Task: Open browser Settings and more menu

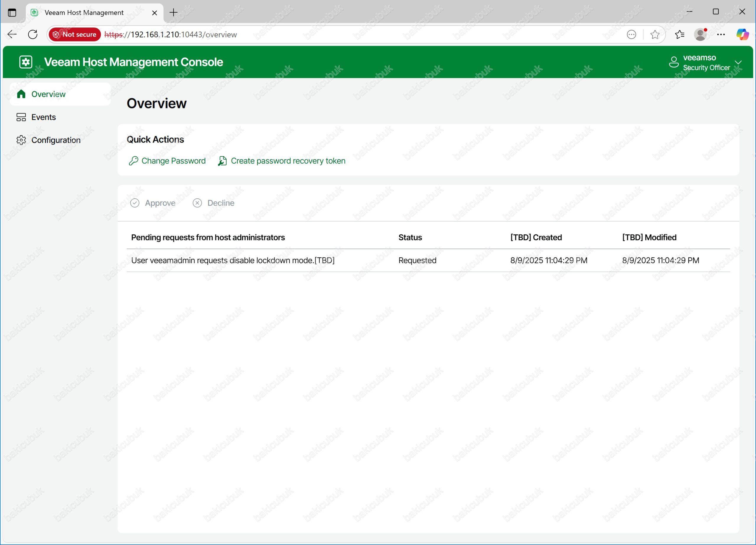Action: pos(721,34)
